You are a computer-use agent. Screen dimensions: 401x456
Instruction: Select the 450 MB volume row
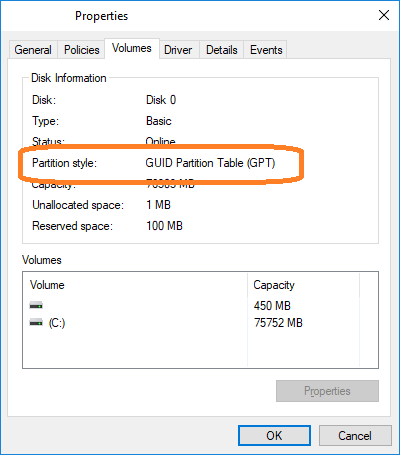[200, 305]
